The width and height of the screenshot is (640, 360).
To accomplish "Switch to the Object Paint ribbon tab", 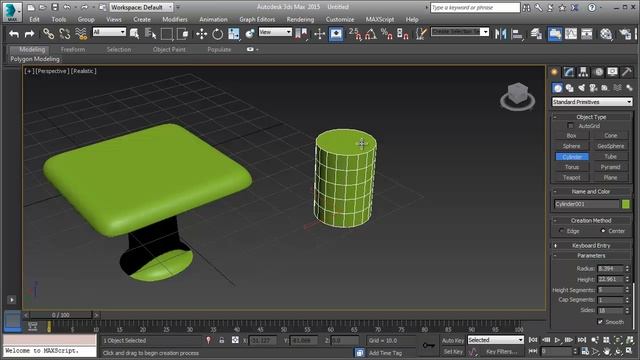I will (x=169, y=49).
